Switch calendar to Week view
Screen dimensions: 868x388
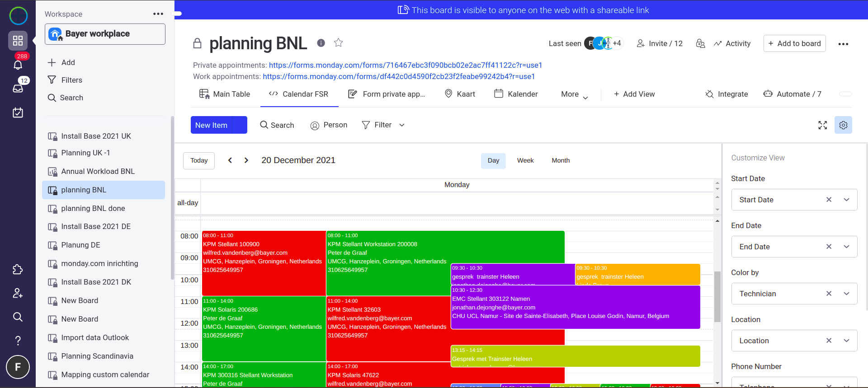[525, 160]
